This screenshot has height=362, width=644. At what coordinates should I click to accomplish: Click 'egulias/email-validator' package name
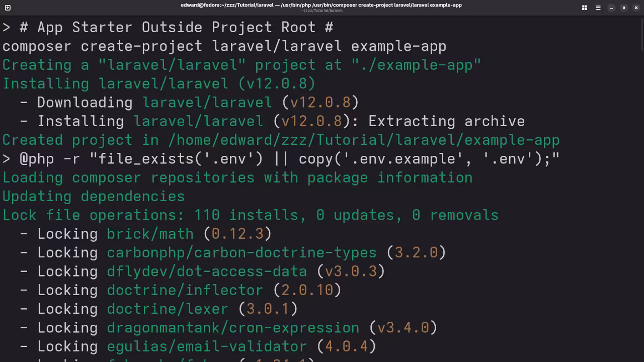tap(207, 346)
